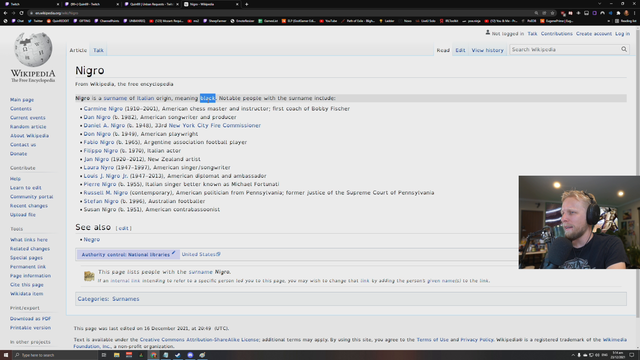This screenshot has height=360, width=640.
Task: Open a new browser tab with plus icon
Action: coord(247,4)
